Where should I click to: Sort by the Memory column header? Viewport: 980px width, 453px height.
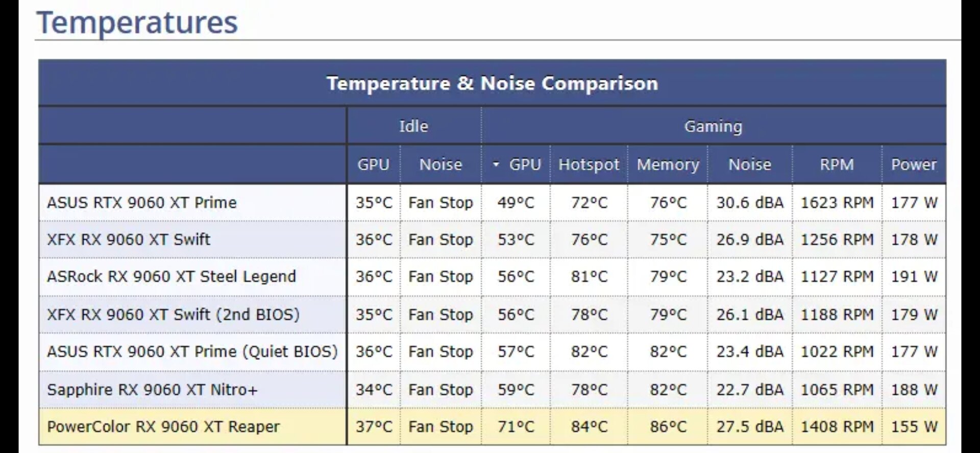(x=668, y=164)
